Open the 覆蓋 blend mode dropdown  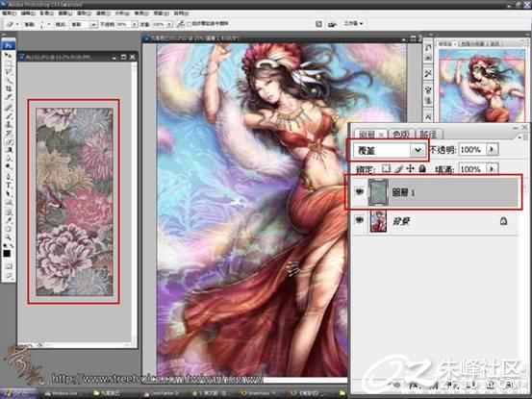click(x=418, y=150)
